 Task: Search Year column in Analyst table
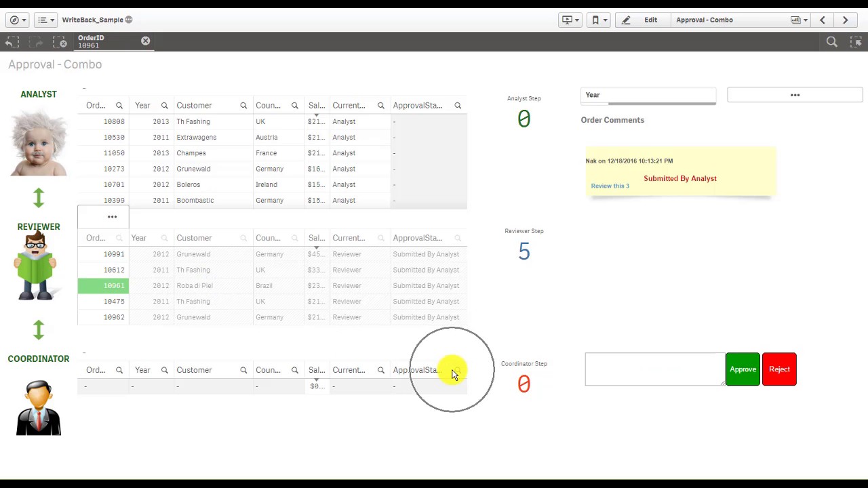[x=164, y=106]
